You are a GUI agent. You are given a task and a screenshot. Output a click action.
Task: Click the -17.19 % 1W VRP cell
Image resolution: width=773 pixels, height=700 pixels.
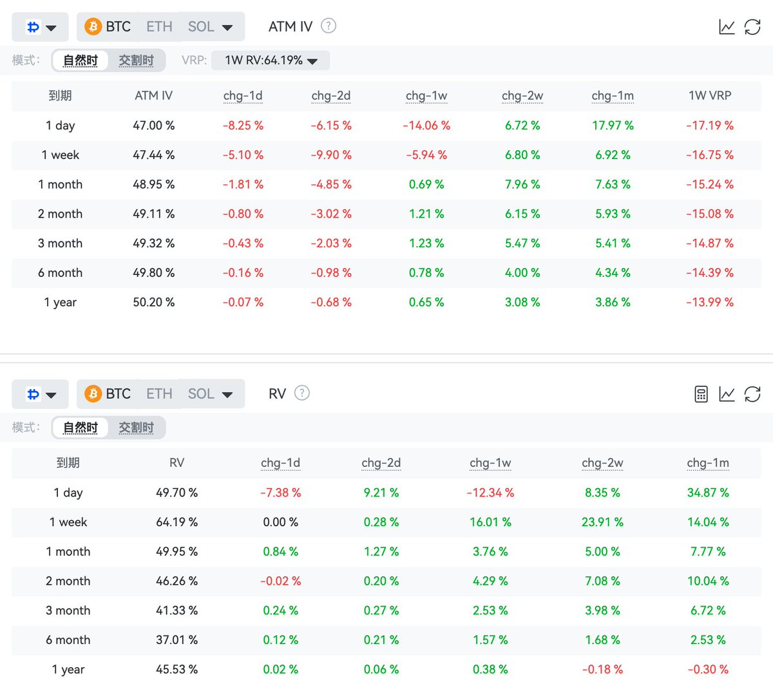(710, 126)
